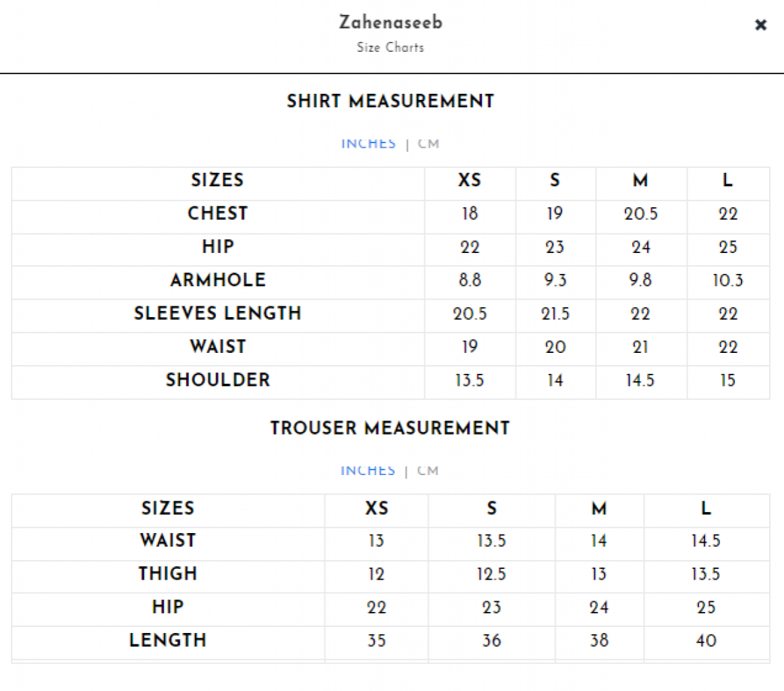Click the TROUSER MEASUREMENT heading
The height and width of the screenshot is (691, 784).
click(391, 428)
